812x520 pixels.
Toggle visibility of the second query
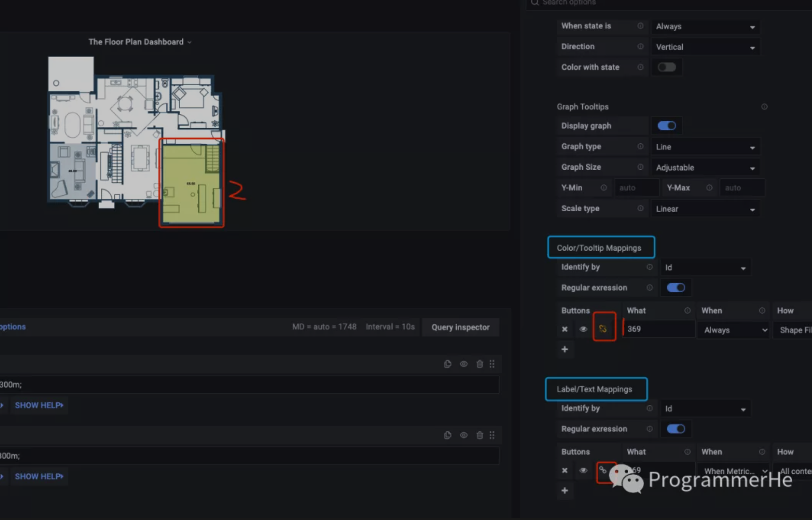[464, 435]
